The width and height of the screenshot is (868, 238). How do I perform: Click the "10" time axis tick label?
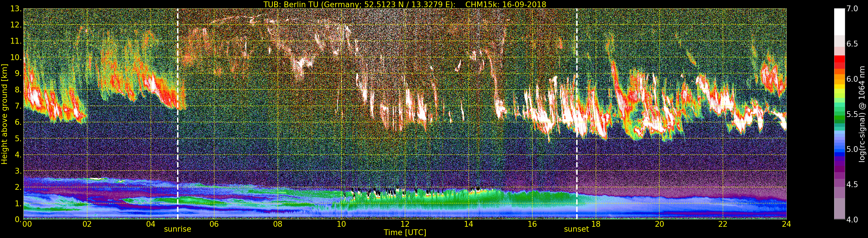tap(341, 224)
